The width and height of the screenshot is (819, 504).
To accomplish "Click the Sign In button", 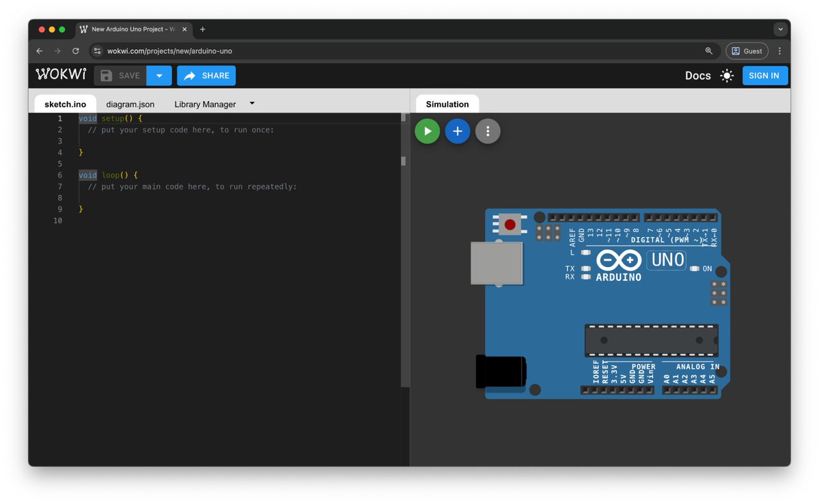I will tap(764, 76).
